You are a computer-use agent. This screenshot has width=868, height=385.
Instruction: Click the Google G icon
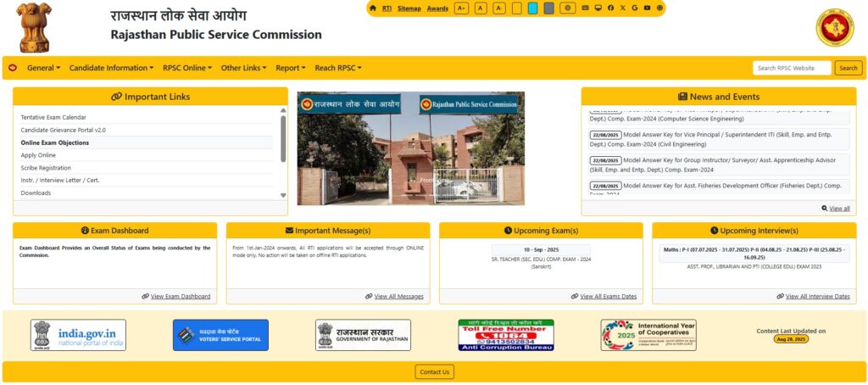[634, 8]
